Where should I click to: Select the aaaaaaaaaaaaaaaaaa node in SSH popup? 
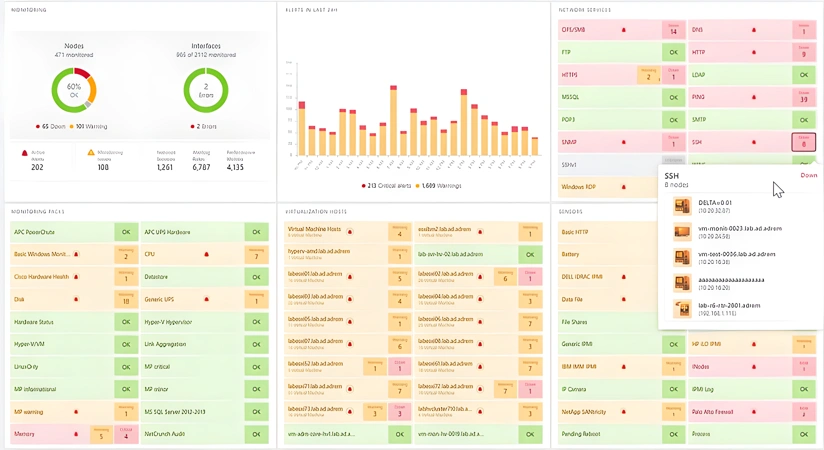pyautogui.click(x=731, y=280)
